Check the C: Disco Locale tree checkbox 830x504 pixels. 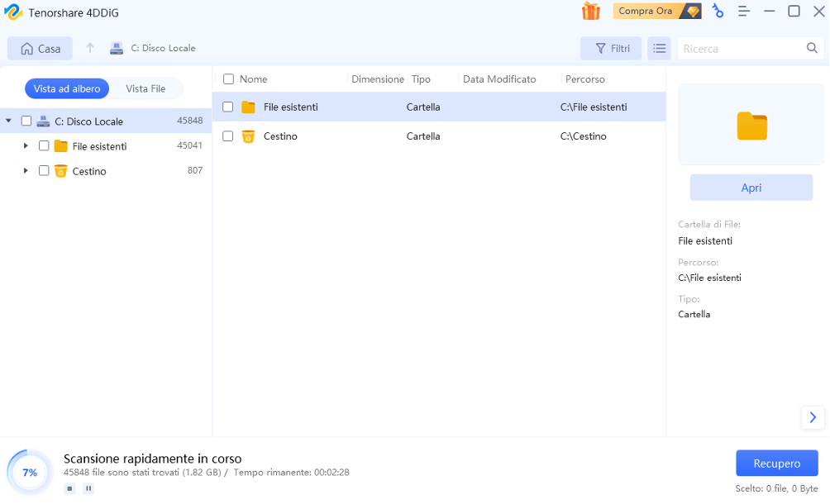(x=26, y=121)
